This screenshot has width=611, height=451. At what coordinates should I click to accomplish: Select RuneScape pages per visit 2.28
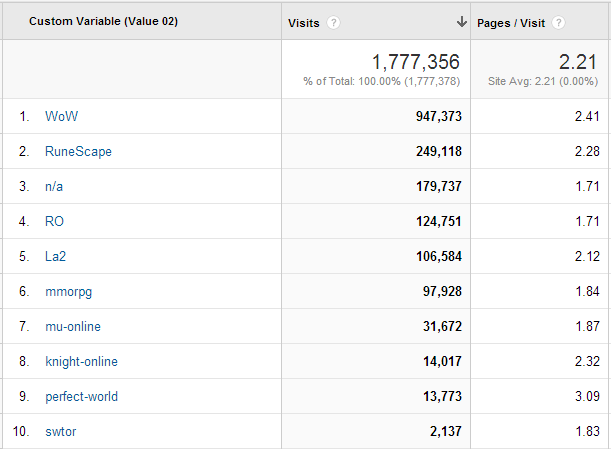587,151
